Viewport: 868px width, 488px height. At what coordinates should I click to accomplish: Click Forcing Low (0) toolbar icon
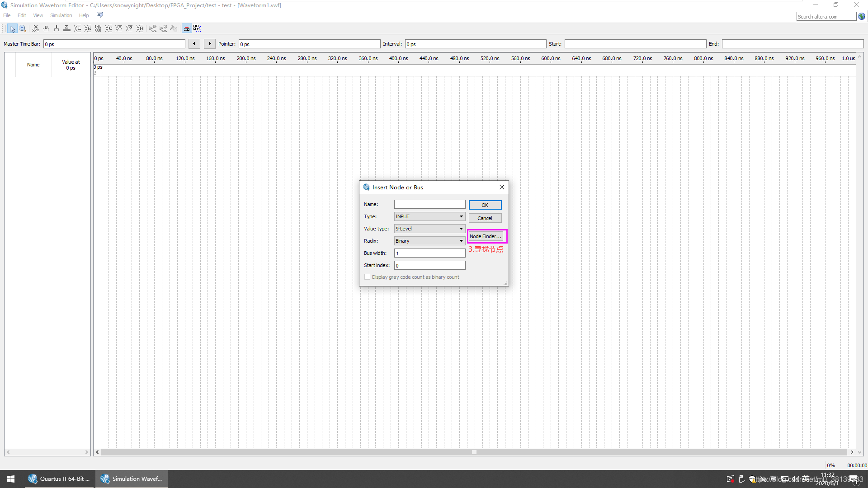[46, 28]
